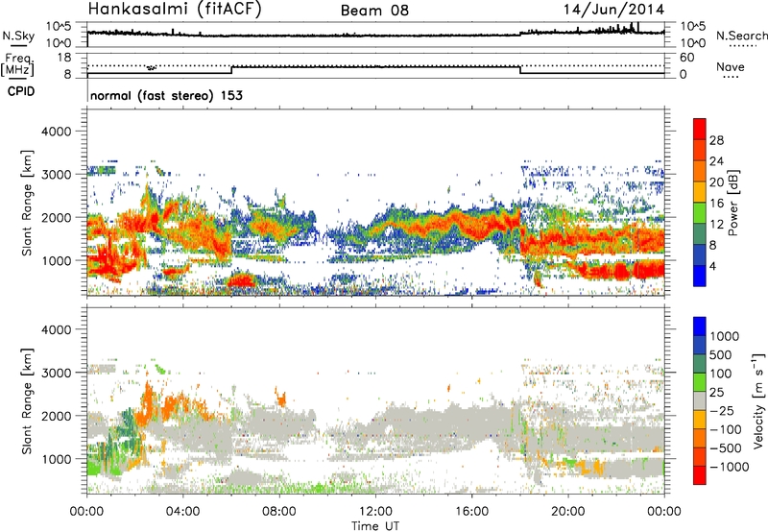Screen dimensions: 768x532
Task: Pick the gray segment of the Velocity colorbar
Action: pos(700,400)
